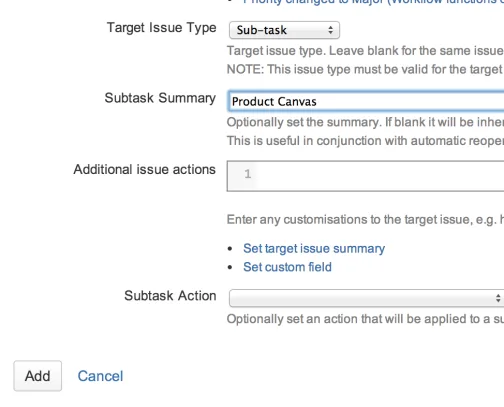Click the bullet beside Set target issue summary

point(230,249)
